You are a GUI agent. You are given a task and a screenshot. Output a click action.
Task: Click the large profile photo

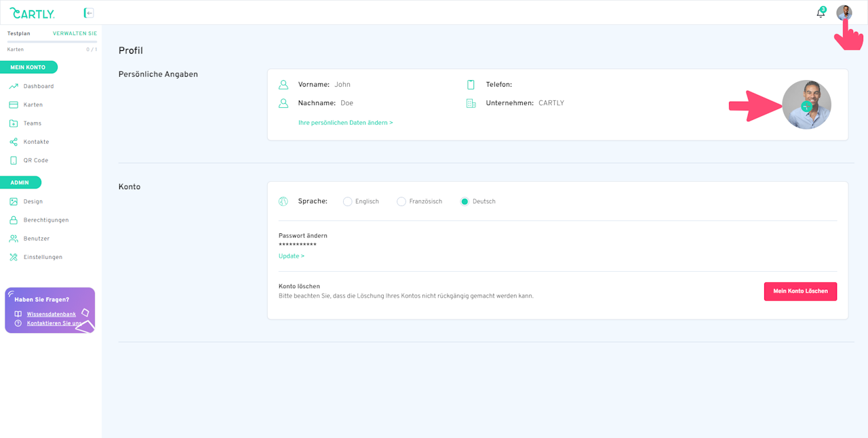pyautogui.click(x=806, y=105)
